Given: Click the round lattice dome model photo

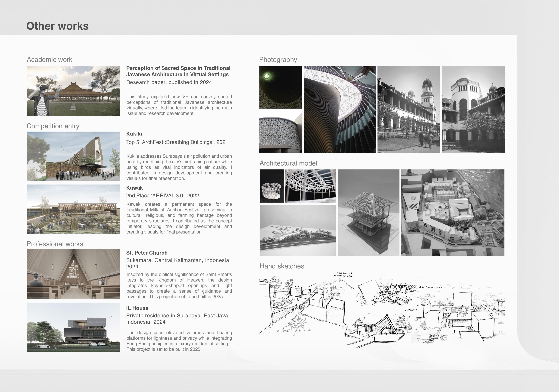Looking at the screenshot, I should pyautogui.click(x=271, y=186).
